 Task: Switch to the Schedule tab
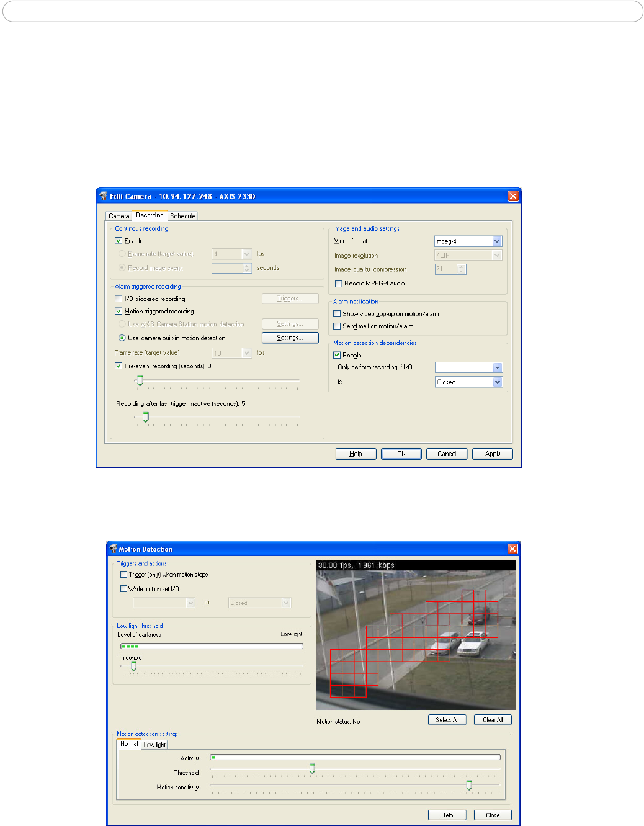182,216
